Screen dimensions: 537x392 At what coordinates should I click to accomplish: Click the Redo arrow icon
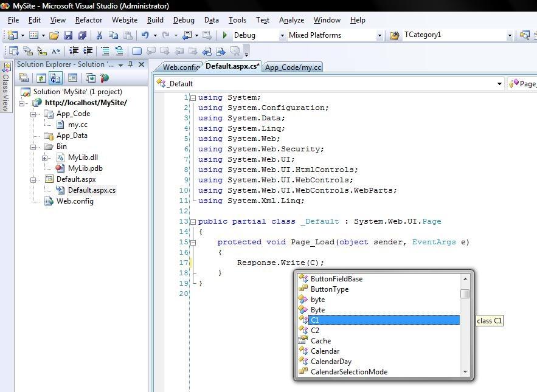click(166, 35)
